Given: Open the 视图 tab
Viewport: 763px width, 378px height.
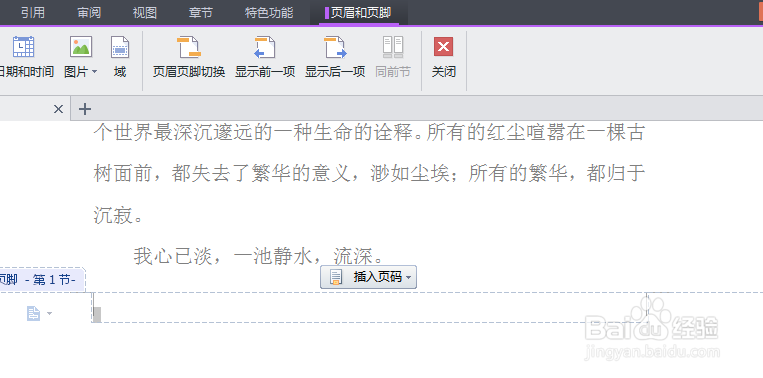Looking at the screenshot, I should 145,13.
